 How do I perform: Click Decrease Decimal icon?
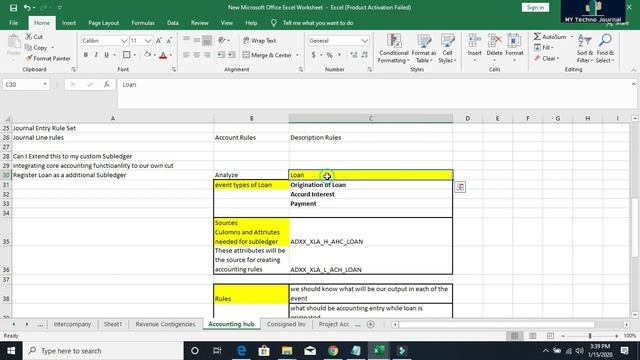click(364, 55)
